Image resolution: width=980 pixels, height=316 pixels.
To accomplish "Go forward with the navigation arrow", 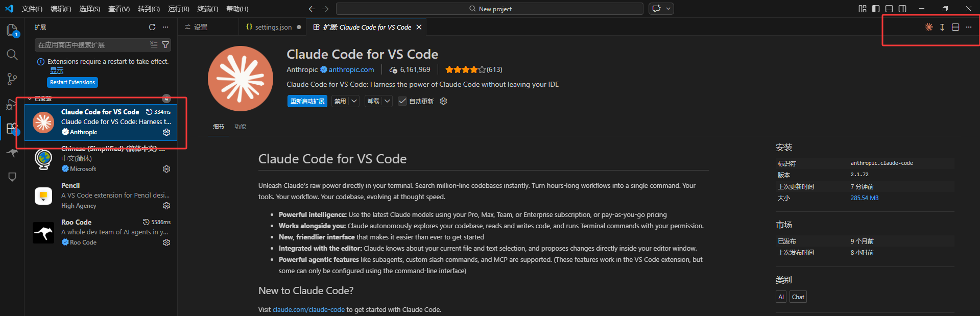I will pyautogui.click(x=325, y=9).
